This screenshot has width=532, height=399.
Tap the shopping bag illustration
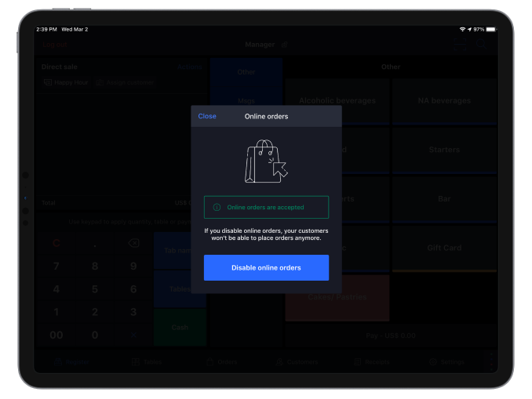pos(266,161)
